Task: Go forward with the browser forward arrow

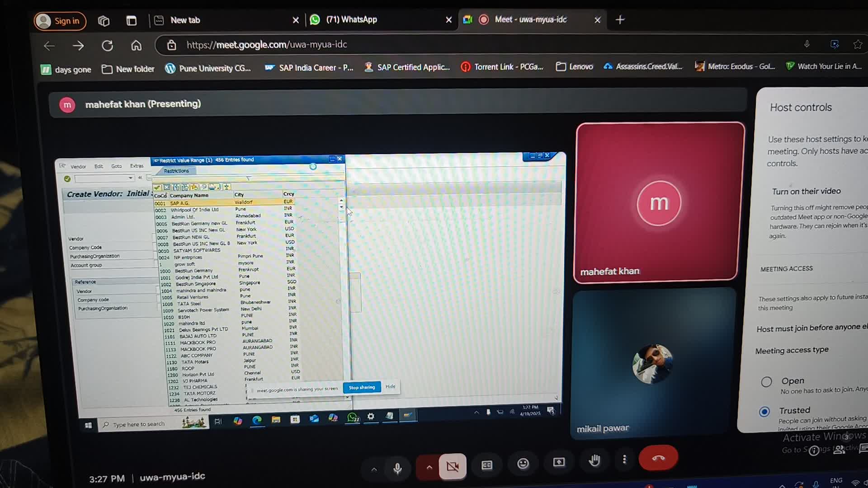Action: pos(78,46)
